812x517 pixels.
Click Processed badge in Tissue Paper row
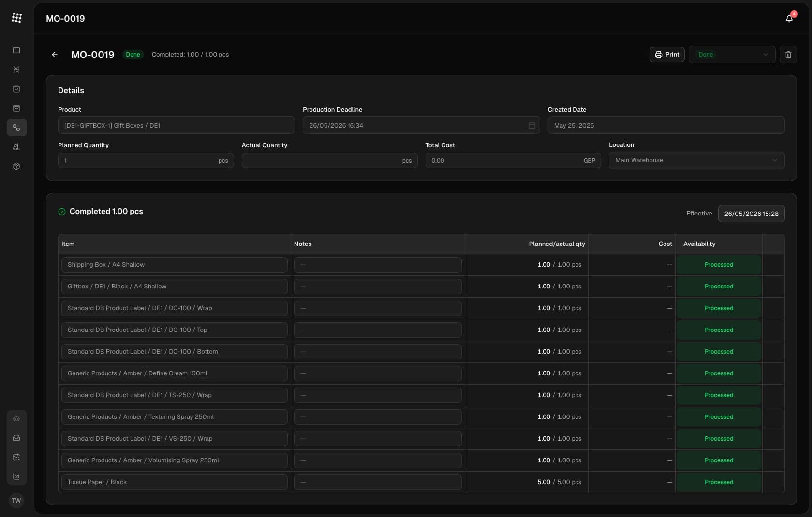(x=719, y=482)
